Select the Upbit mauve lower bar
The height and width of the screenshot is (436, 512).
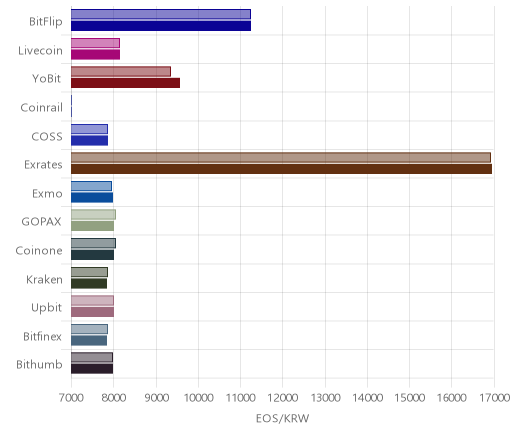click(92, 312)
